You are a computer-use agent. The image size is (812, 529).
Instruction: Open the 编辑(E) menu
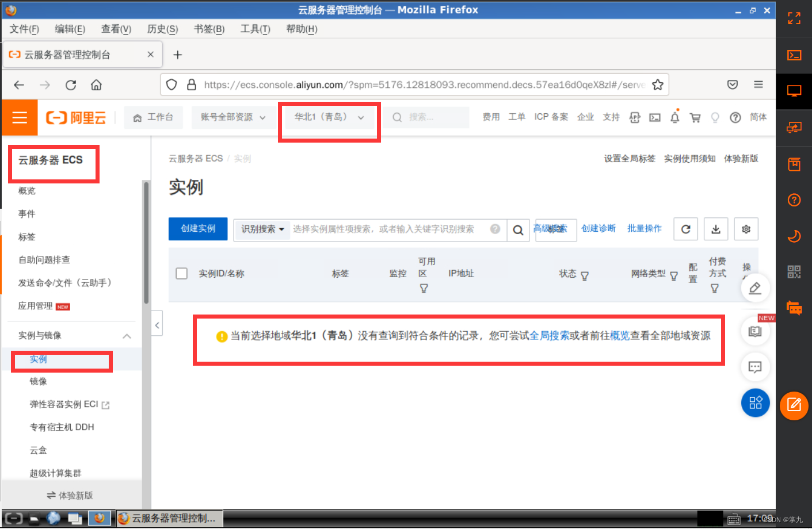pyautogui.click(x=70, y=29)
